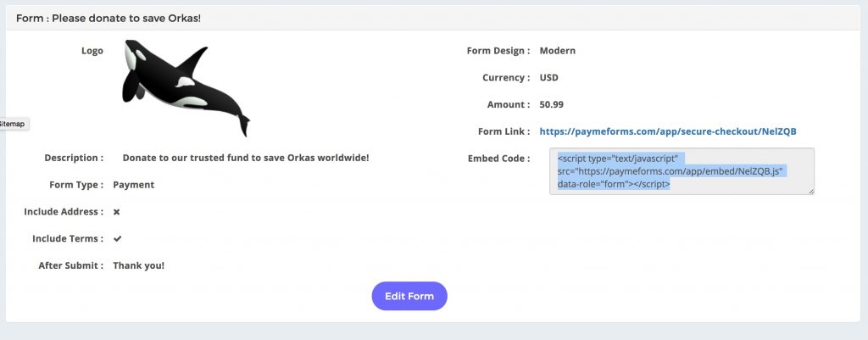This screenshot has height=340, width=868.
Task: Open the paymeforms secure-checkout form link
Action: 668,131
